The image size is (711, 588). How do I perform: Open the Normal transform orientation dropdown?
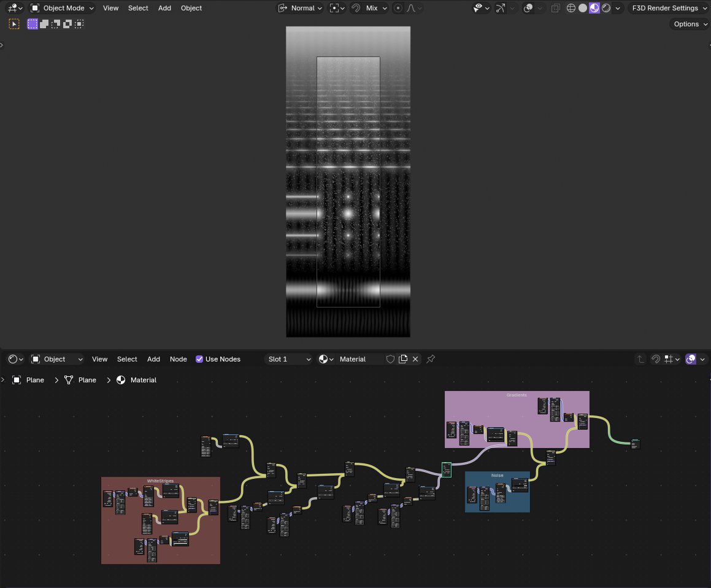[300, 8]
